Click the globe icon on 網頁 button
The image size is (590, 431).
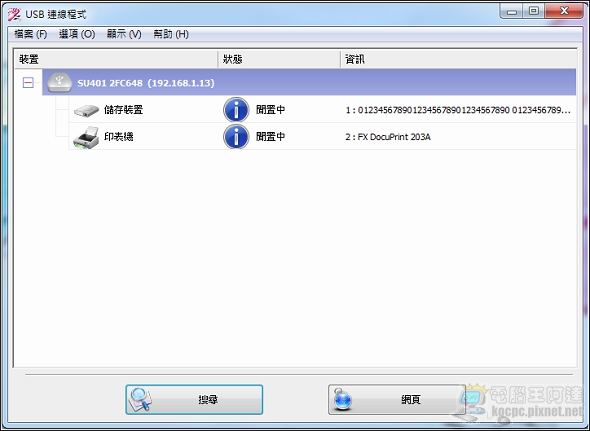pyautogui.click(x=342, y=399)
